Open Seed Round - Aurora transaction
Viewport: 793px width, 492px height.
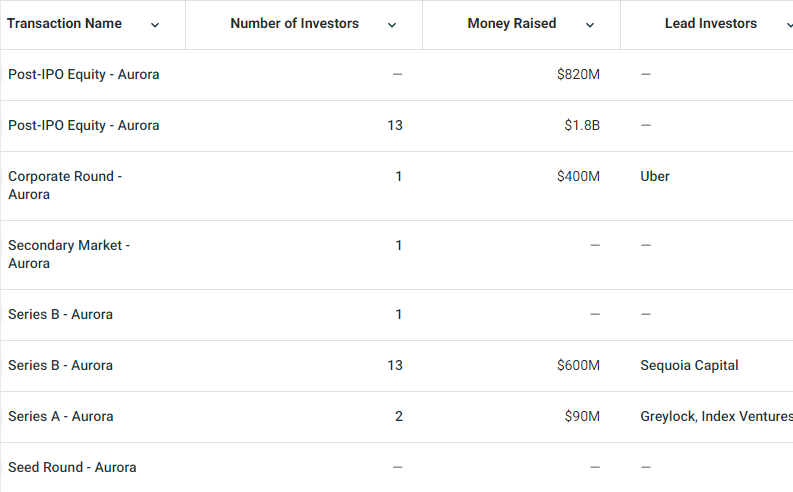(x=72, y=467)
